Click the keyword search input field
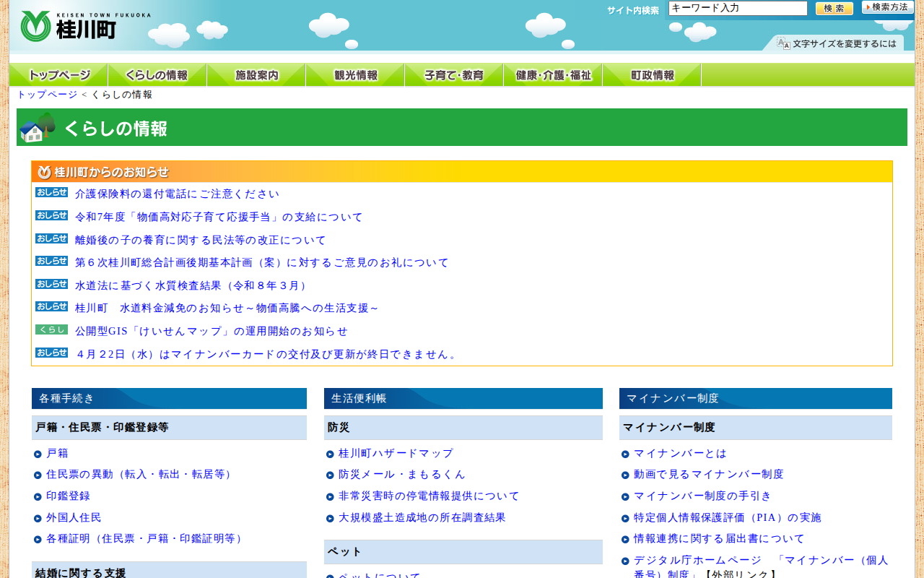 coord(738,9)
